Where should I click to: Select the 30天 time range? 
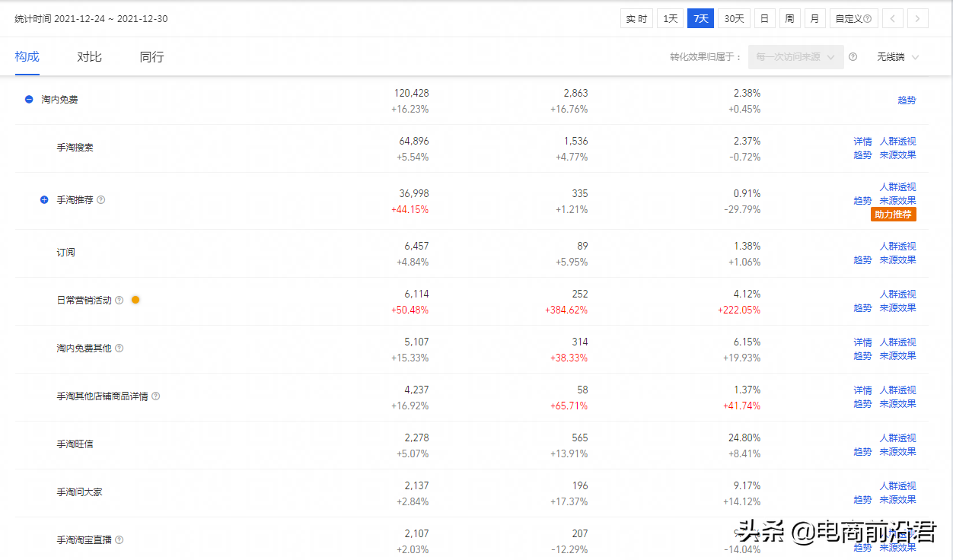(x=734, y=19)
